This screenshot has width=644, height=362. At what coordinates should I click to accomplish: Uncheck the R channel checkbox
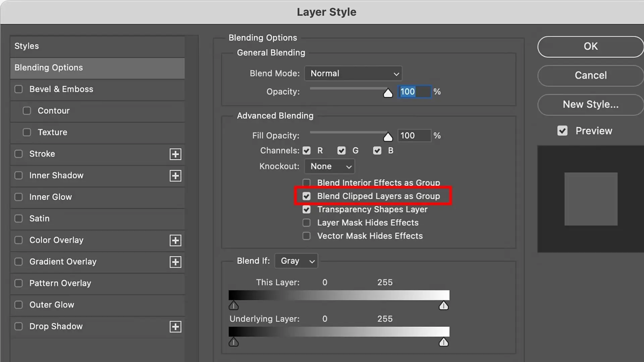(307, 150)
